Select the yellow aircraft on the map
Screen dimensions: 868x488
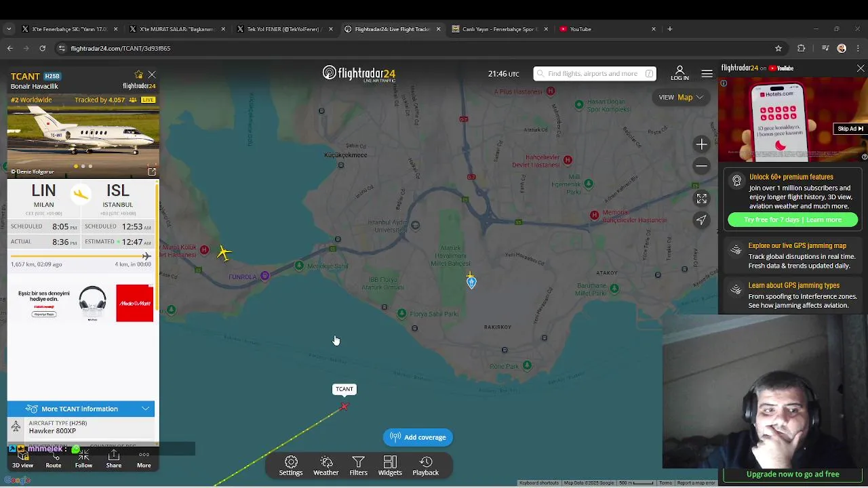coord(224,253)
